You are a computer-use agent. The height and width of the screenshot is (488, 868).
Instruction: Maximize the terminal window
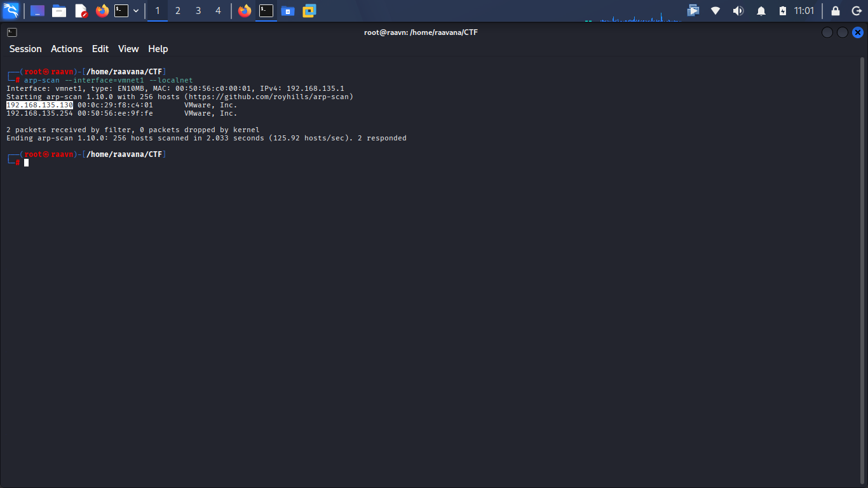coord(843,32)
